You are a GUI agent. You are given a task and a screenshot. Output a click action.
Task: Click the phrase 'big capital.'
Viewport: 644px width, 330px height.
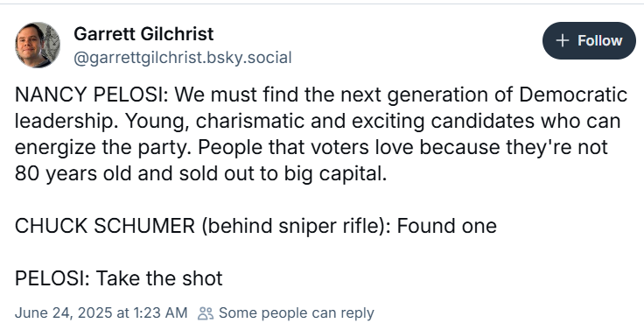click(335, 174)
